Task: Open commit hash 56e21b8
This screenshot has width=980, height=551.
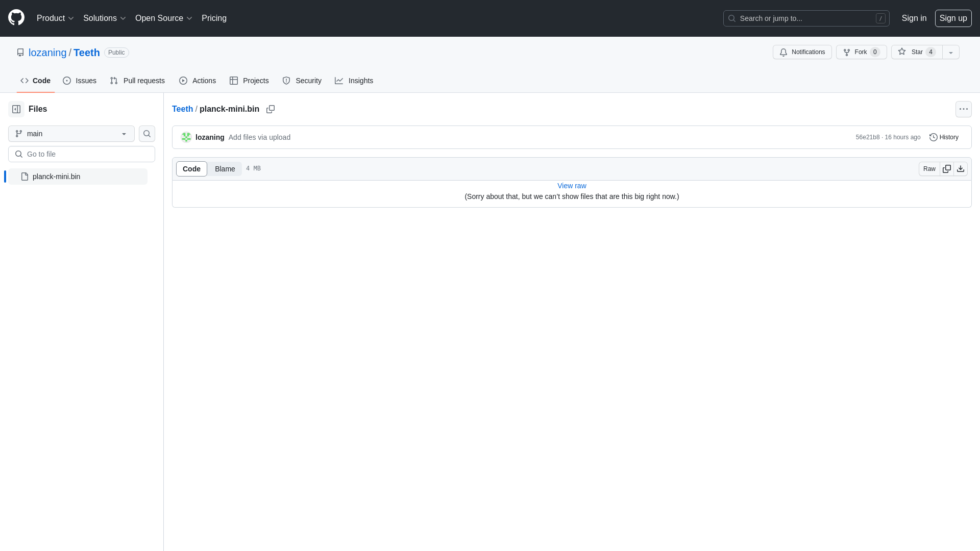Action: [x=868, y=137]
